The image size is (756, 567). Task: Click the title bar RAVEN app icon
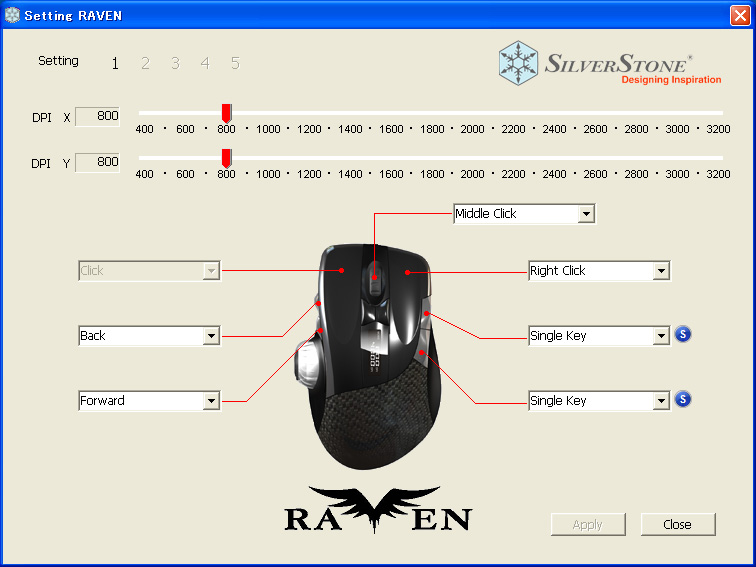(12, 15)
